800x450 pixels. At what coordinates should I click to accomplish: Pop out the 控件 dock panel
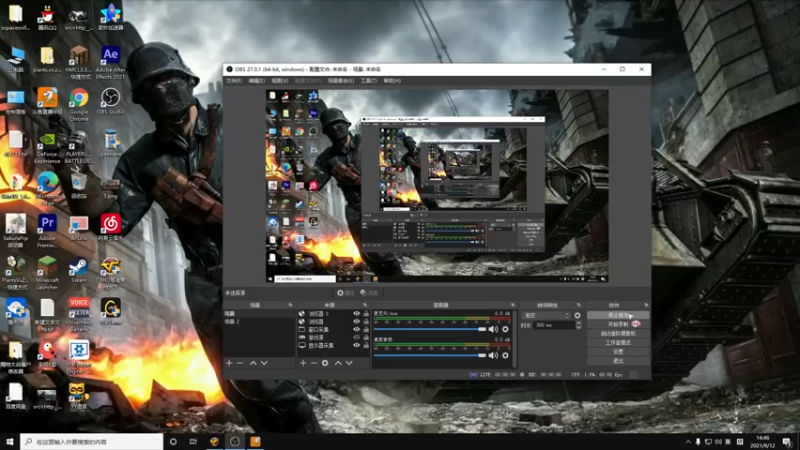click(x=646, y=305)
